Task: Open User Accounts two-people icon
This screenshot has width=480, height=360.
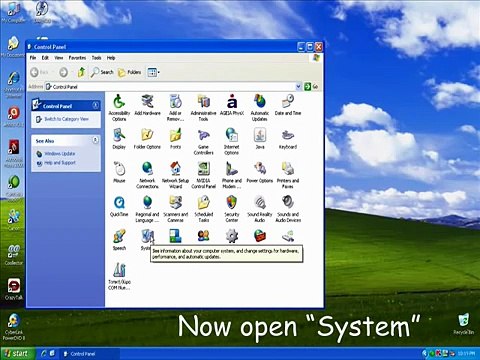Action: 203,236
